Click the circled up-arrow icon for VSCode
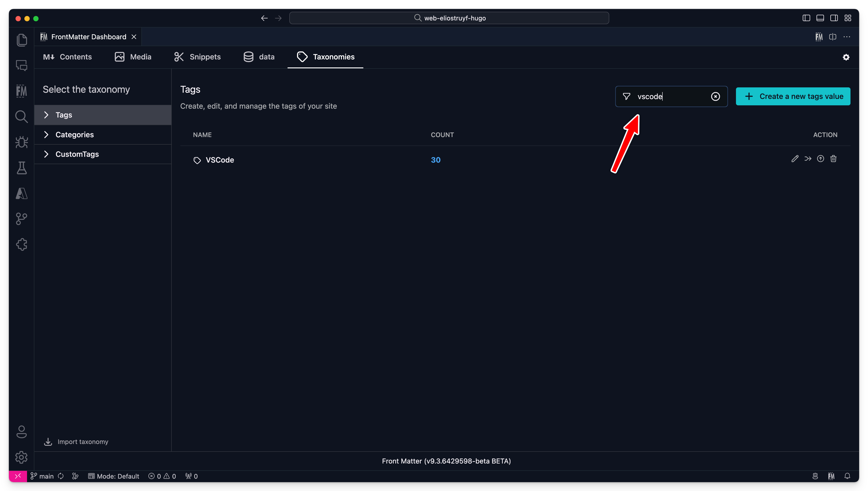Screen dimensions: 868x491 coord(821,159)
